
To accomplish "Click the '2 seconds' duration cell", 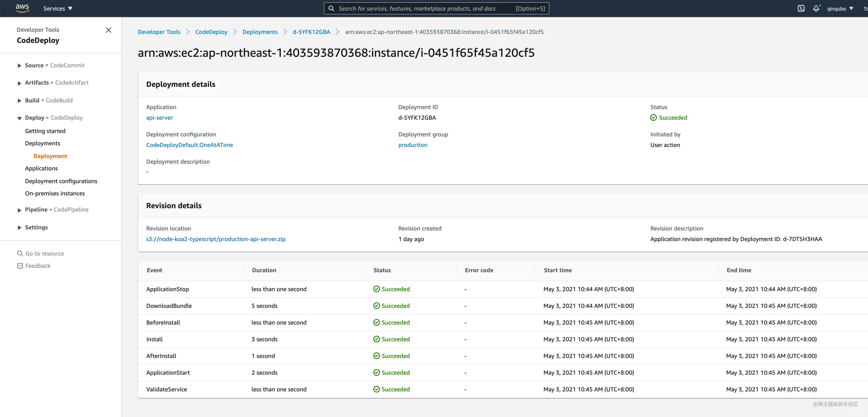I will [x=264, y=372].
